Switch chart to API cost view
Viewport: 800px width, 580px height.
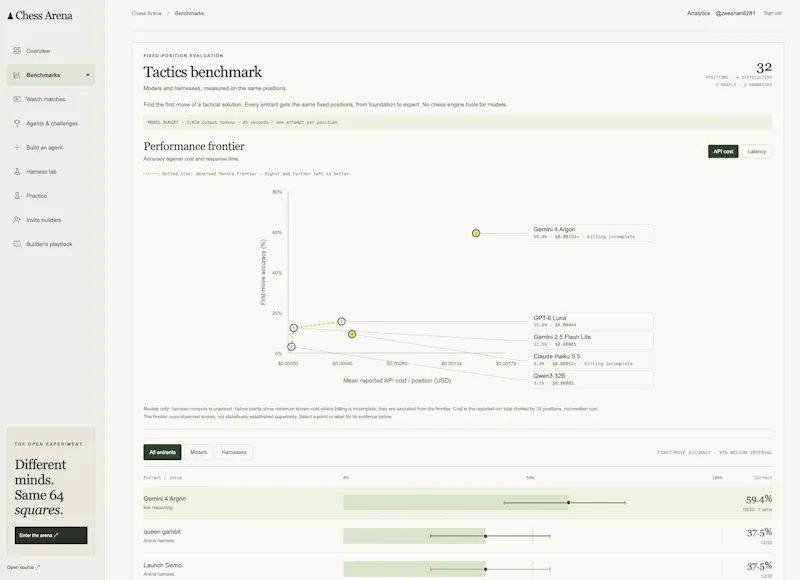[723, 152]
